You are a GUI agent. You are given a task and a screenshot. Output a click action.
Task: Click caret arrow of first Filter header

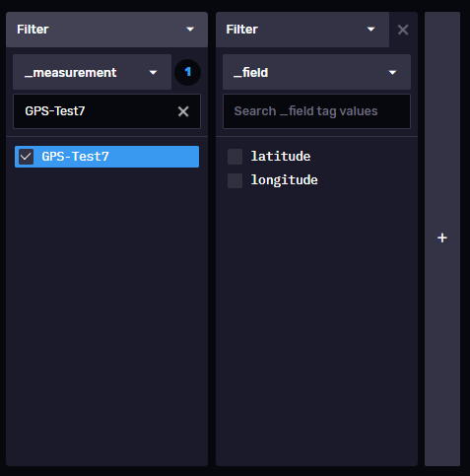(x=190, y=30)
